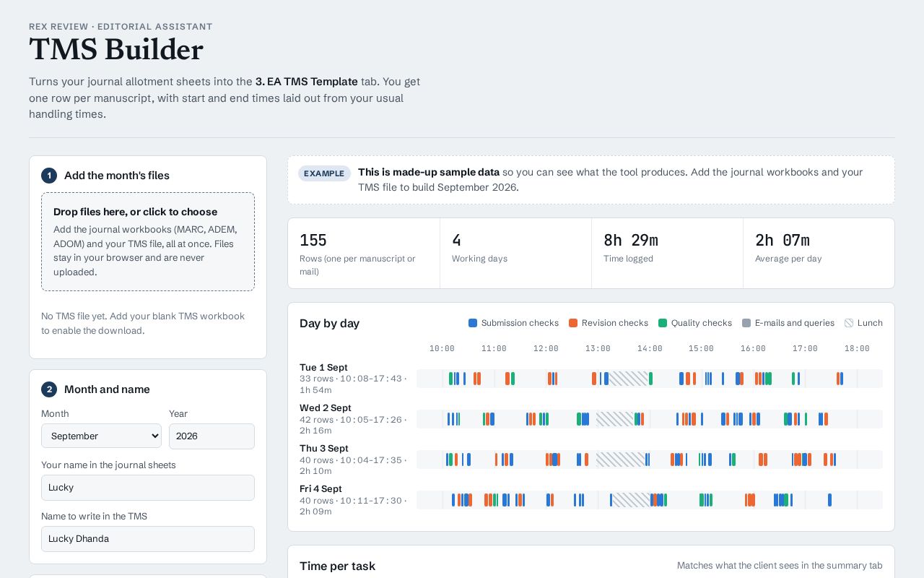Click the EXAMPLE badge in the notice
The width and height of the screenshot is (924, 578).
click(x=324, y=173)
